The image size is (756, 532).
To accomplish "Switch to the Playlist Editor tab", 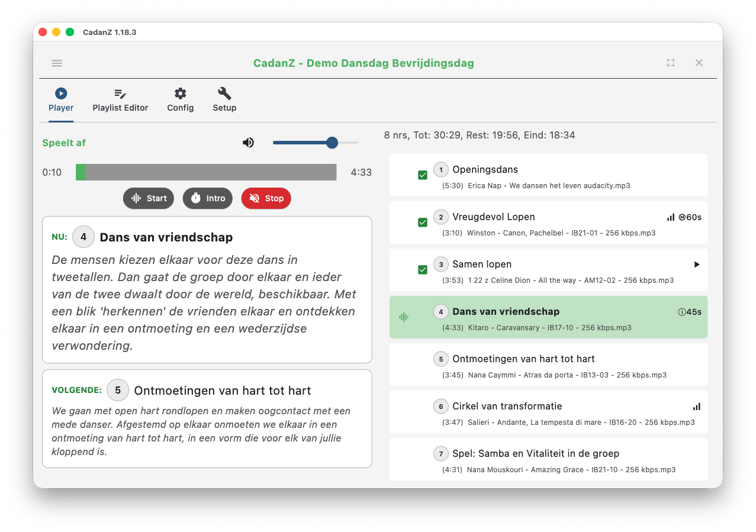I will click(x=120, y=99).
